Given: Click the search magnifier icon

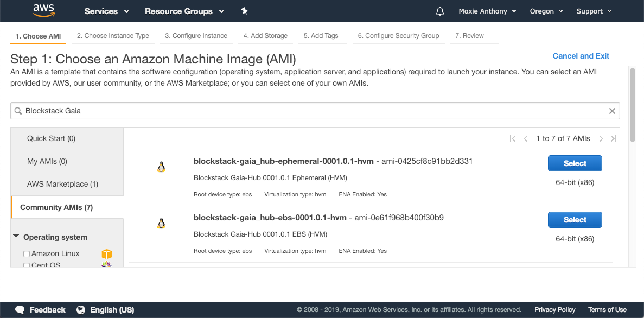Looking at the screenshot, I should click(18, 111).
